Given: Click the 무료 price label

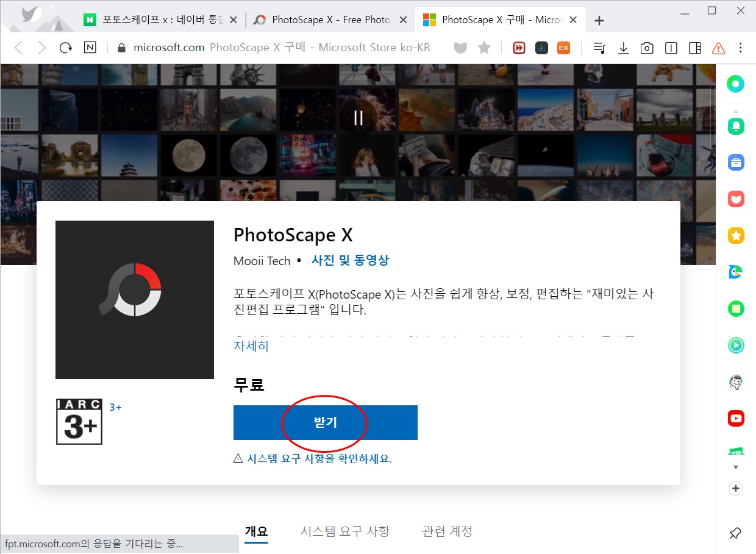Looking at the screenshot, I should coord(249,385).
